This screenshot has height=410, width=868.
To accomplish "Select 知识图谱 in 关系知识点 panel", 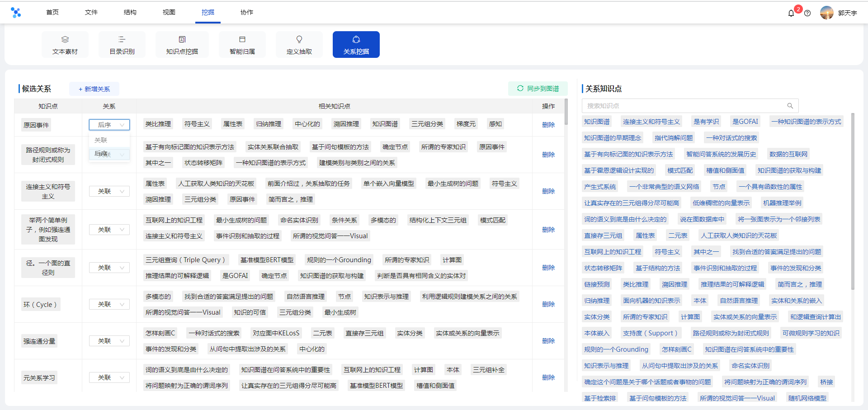I will [x=597, y=122].
